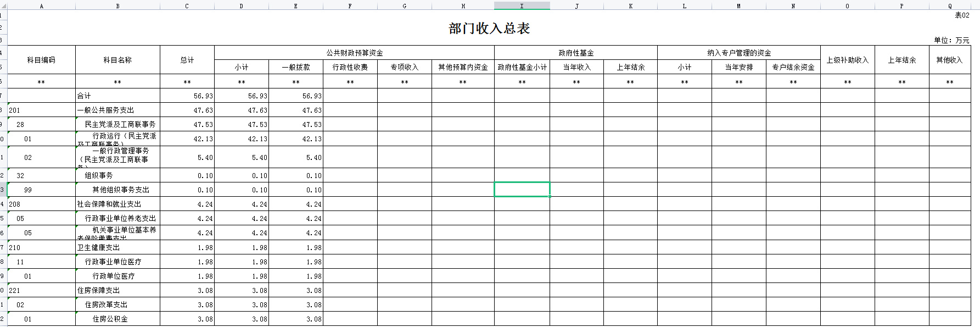Select the 科目编码 header cell

point(41,60)
